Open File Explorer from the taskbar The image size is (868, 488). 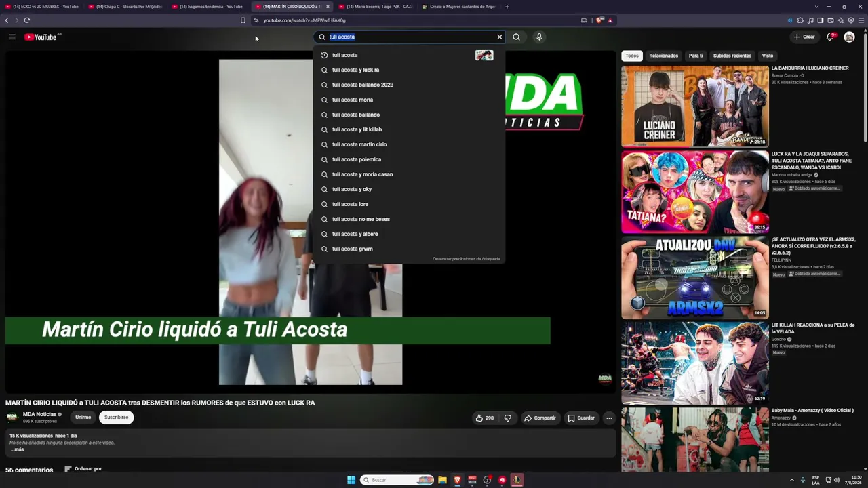(442, 480)
